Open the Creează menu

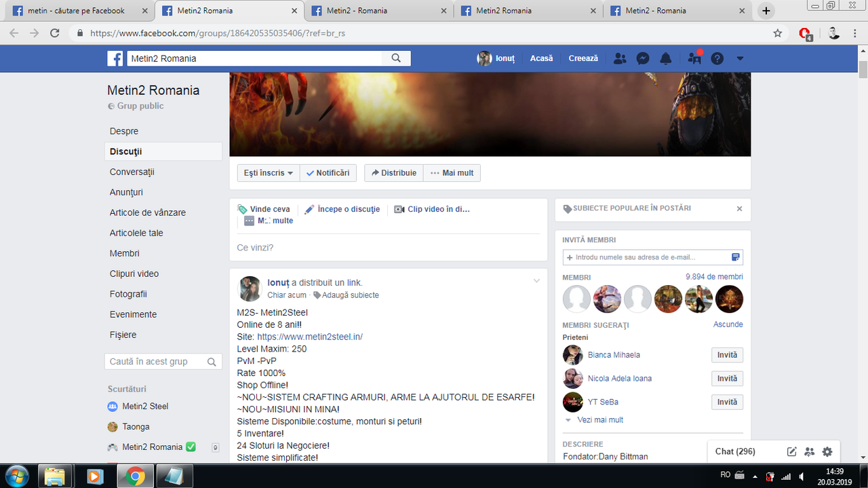(583, 58)
